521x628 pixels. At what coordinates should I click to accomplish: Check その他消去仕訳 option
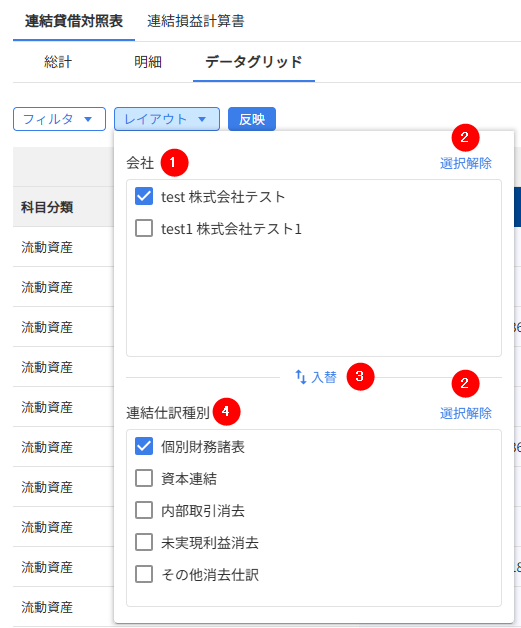(x=144, y=574)
